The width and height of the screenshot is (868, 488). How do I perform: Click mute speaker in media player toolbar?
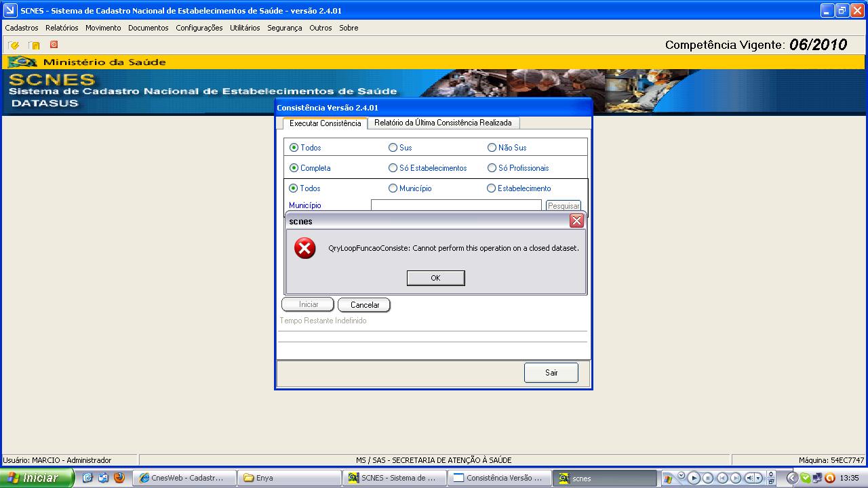coord(751,478)
